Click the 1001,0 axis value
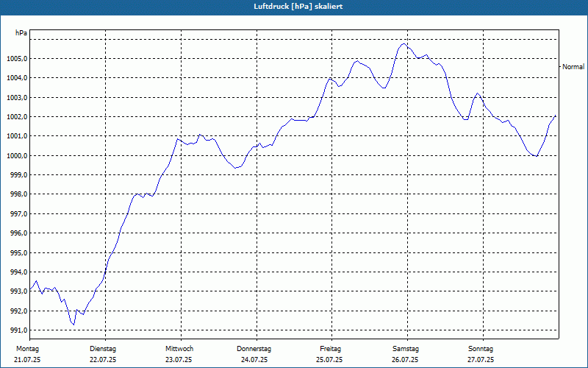This screenshot has width=588, height=368. (x=17, y=136)
